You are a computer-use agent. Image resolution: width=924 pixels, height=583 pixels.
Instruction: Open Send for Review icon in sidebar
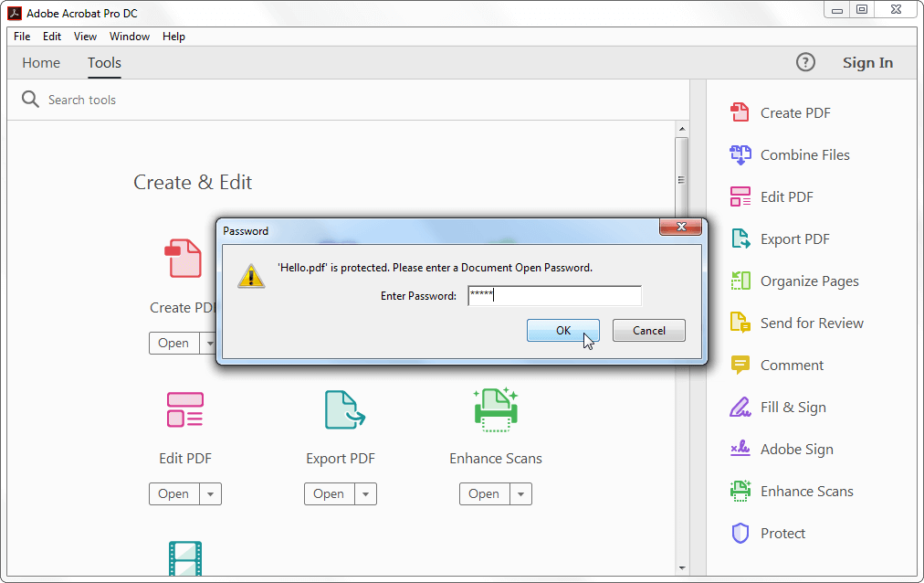[x=740, y=323]
